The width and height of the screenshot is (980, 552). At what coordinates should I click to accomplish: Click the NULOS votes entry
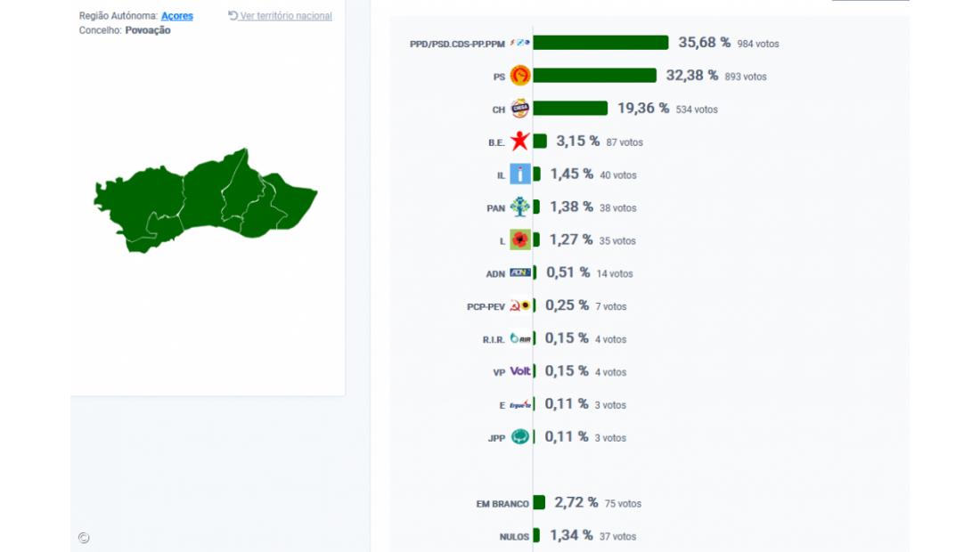coord(515,536)
